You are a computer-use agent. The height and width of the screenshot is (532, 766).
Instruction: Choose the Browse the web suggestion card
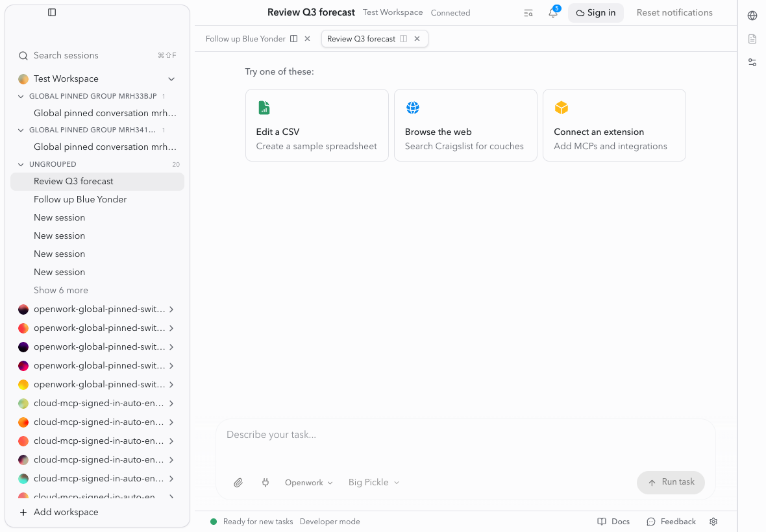coord(465,125)
